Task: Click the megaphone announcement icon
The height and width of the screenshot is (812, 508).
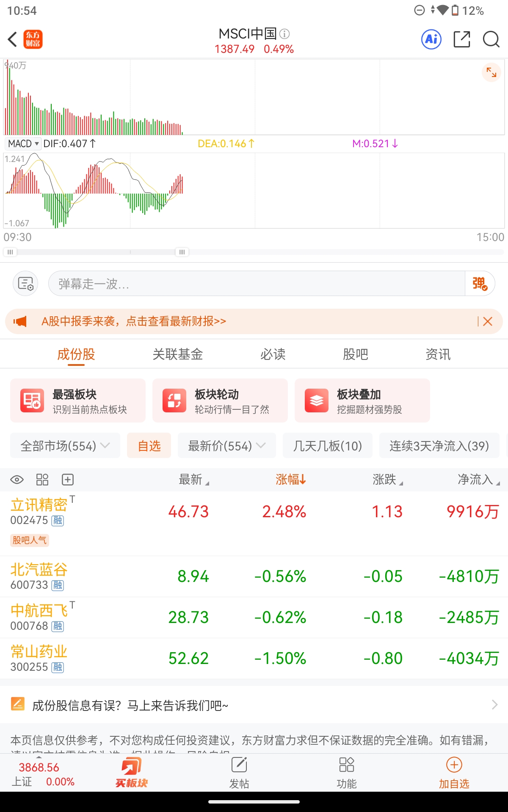Action: (x=20, y=321)
